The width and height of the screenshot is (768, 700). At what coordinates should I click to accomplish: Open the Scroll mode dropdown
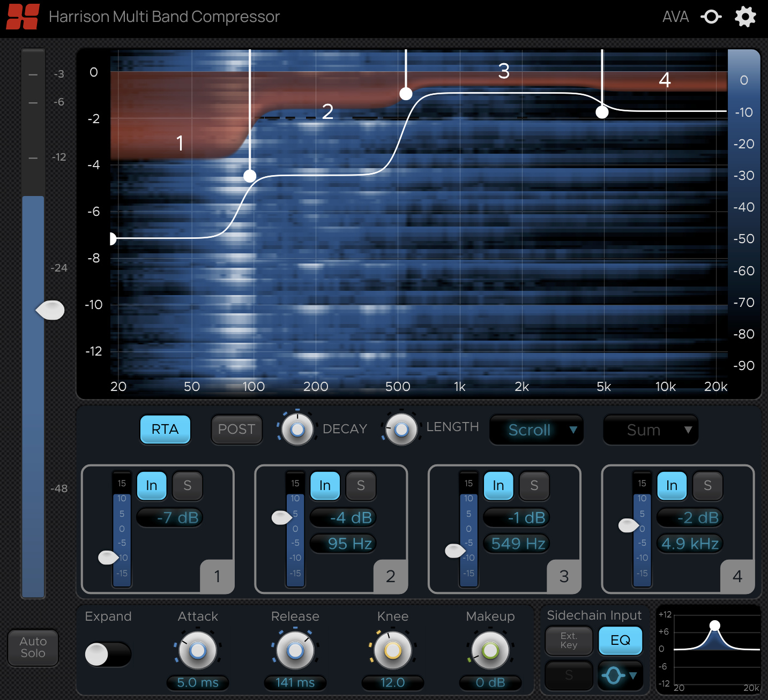point(536,430)
